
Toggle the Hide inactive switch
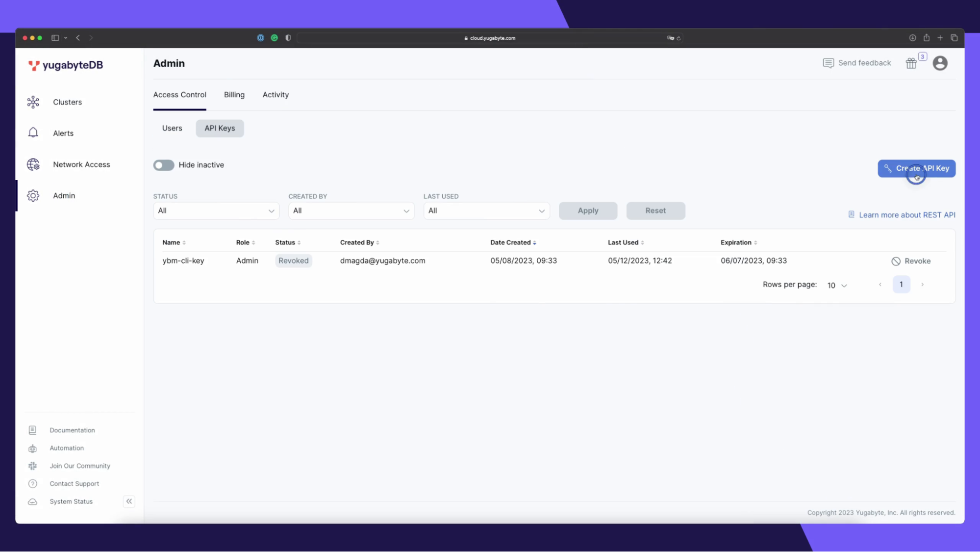164,165
